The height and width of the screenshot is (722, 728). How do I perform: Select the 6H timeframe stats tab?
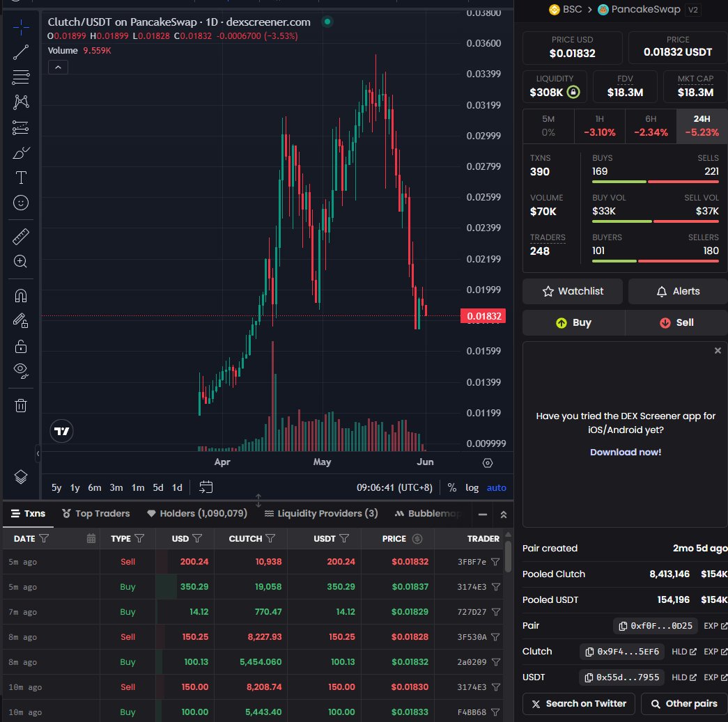tap(651, 126)
